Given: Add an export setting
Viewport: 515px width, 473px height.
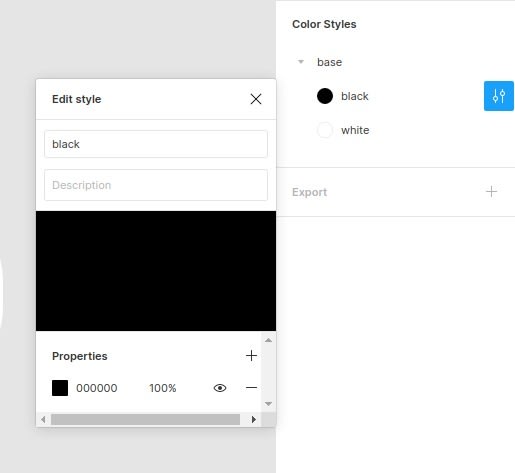Looking at the screenshot, I should tap(491, 192).
